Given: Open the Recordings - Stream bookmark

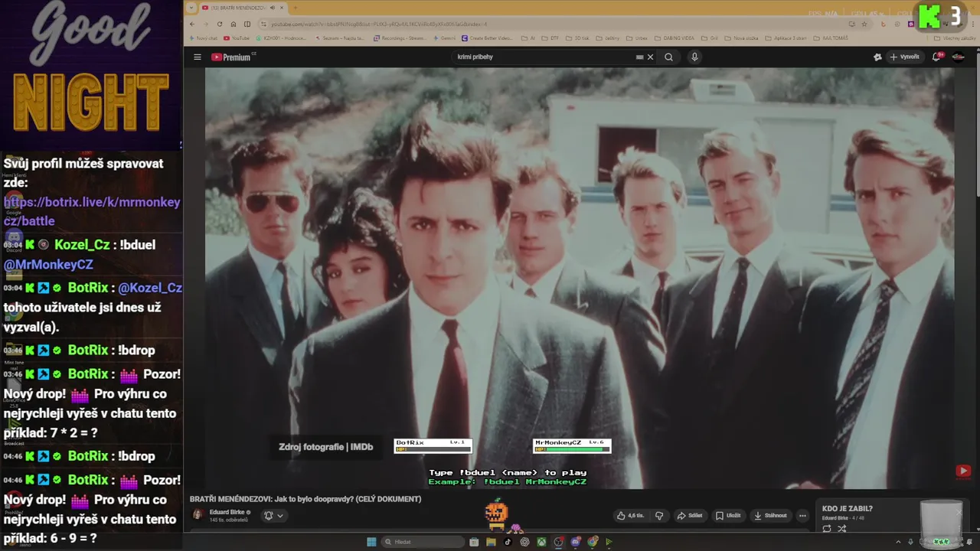Looking at the screenshot, I should pyautogui.click(x=400, y=37).
